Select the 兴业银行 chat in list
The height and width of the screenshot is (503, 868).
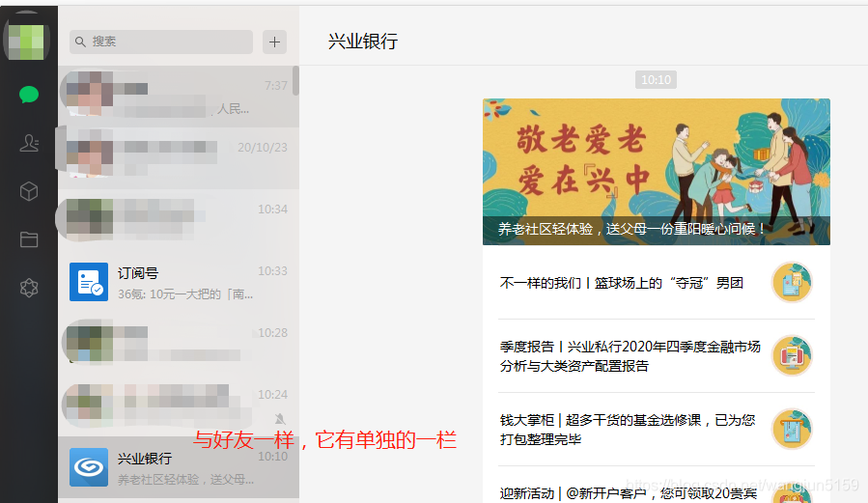tap(179, 467)
